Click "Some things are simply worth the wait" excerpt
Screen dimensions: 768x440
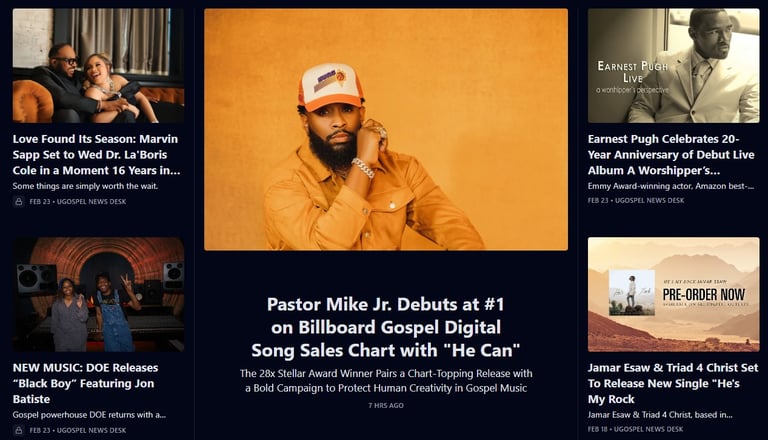point(85,186)
